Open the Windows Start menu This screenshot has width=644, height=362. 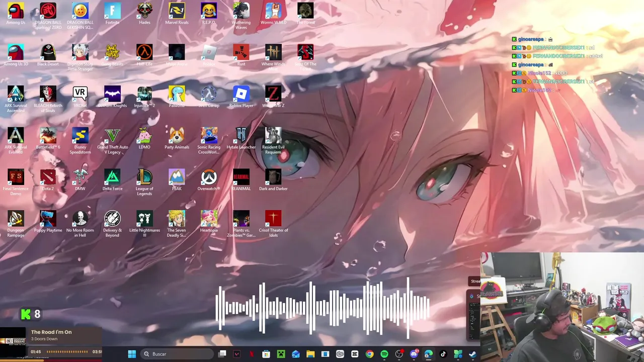pos(132,354)
